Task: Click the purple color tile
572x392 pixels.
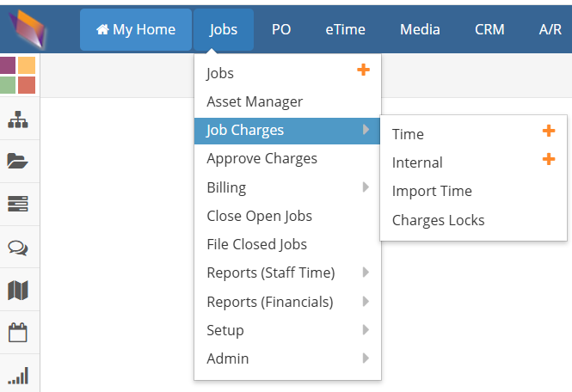Action: (x=7, y=65)
